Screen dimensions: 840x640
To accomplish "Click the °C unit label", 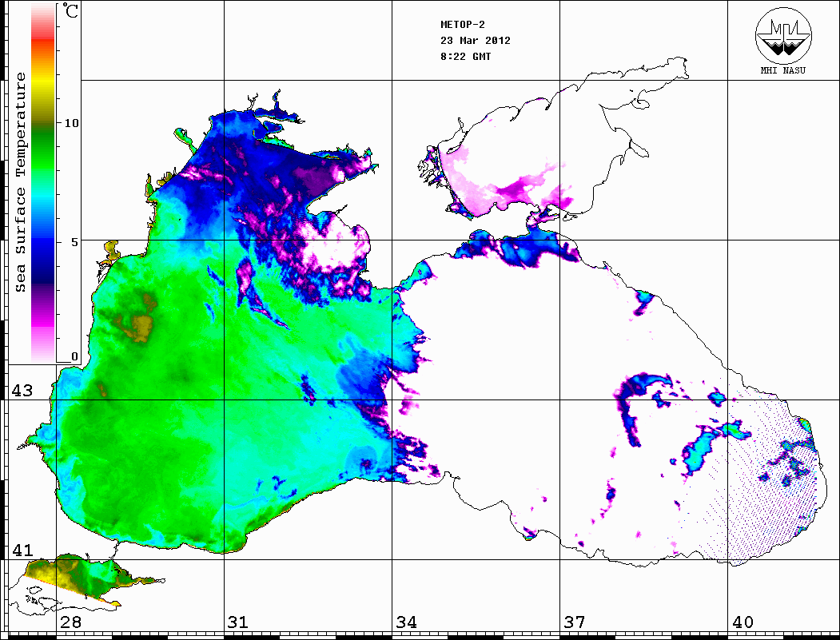I will click(70, 10).
